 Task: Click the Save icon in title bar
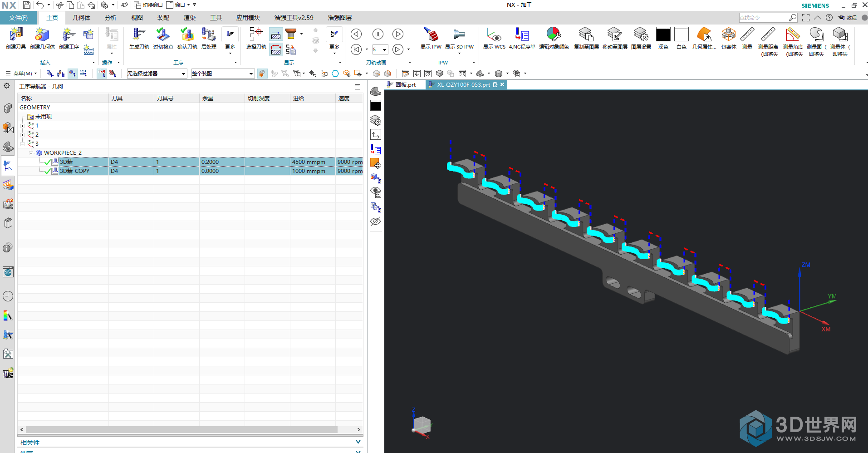pos(27,5)
